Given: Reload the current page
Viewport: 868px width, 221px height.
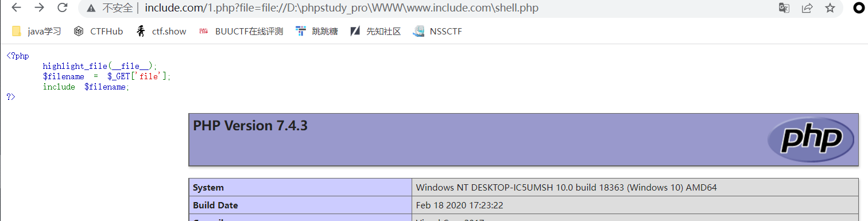Looking at the screenshot, I should click(x=63, y=8).
